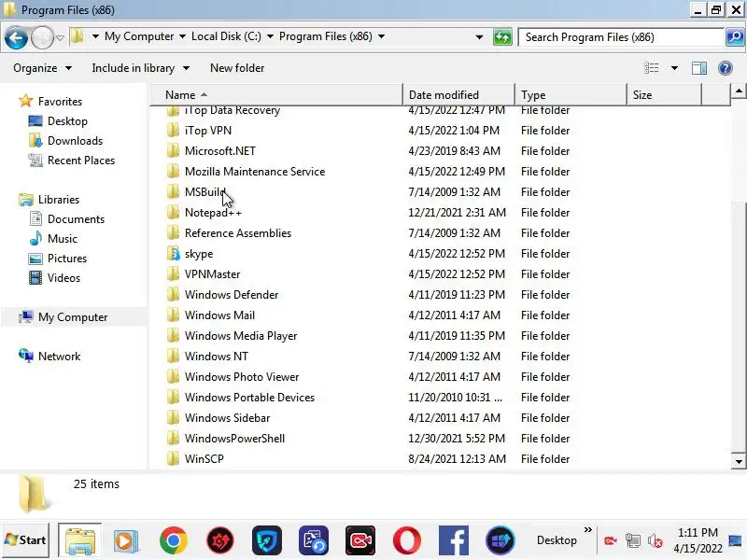This screenshot has width=747, height=560.
Task: Click the Desktop toolbar label
Action: 557,540
